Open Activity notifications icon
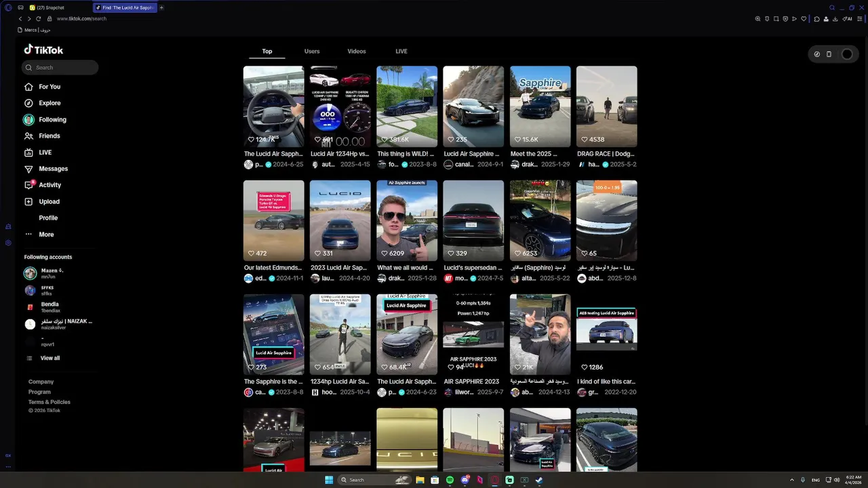This screenshot has height=488, width=868. 28,185
